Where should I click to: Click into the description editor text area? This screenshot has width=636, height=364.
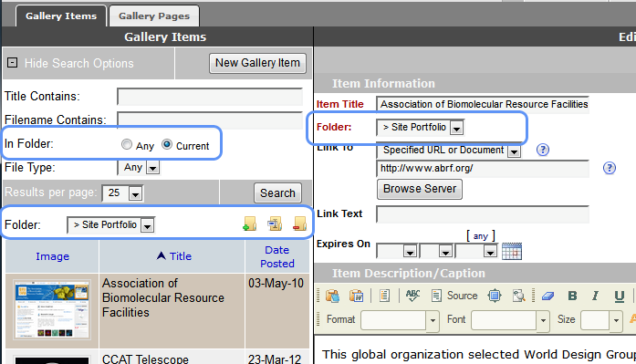(x=474, y=349)
